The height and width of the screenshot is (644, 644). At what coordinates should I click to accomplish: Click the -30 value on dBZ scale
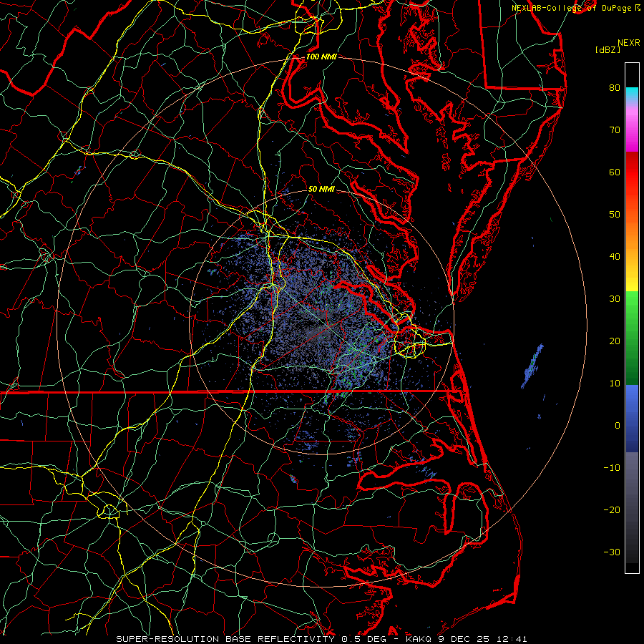(612, 552)
